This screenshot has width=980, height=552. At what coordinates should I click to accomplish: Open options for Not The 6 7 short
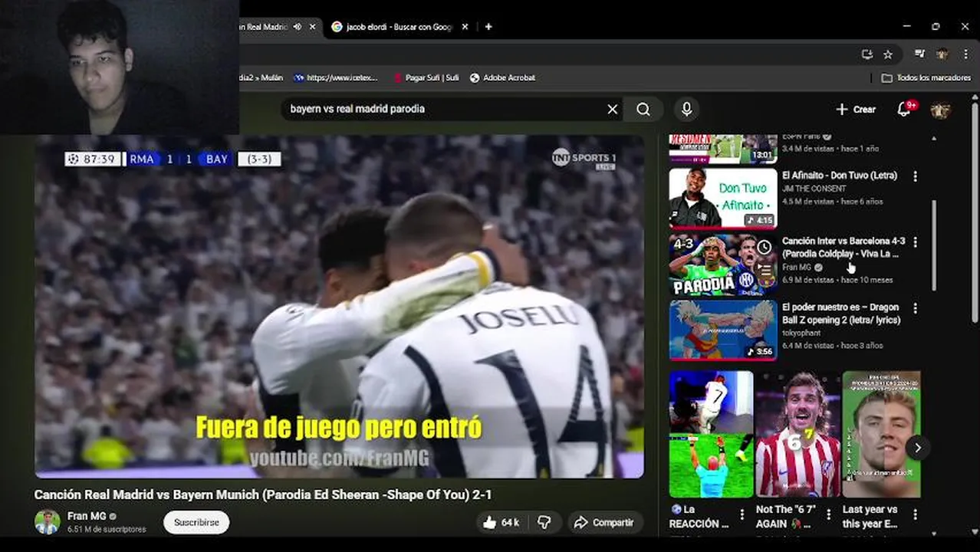tap(828, 515)
